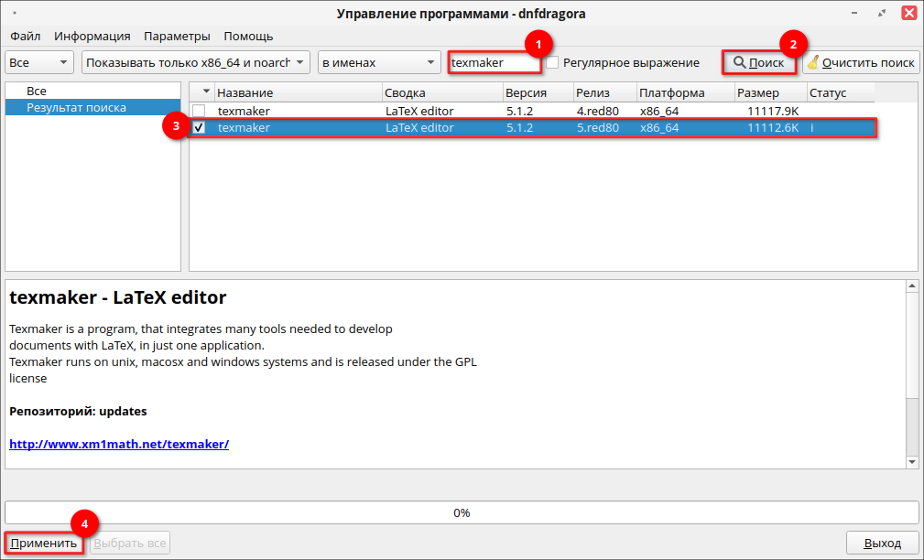The height and width of the screenshot is (560, 924).
Task: Select 'Результат поиска' in the left list
Action: point(92,107)
